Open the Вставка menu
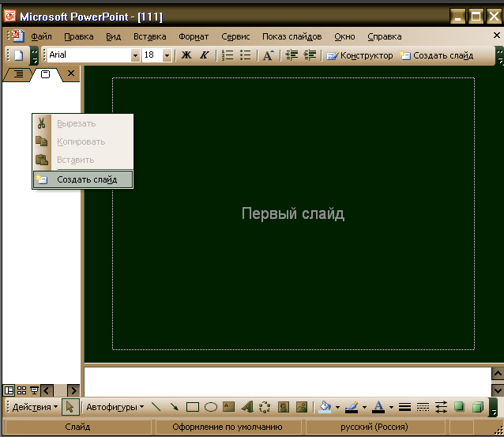This screenshot has height=437, width=504. 150,36
